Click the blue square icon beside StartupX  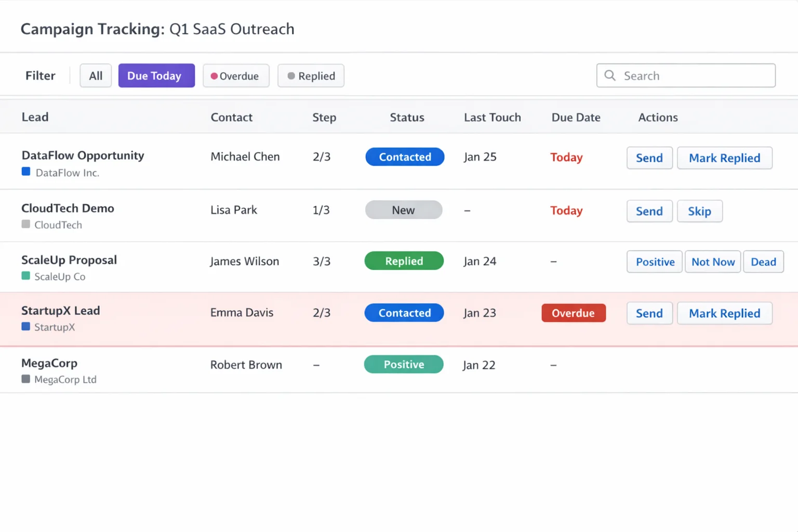25,327
